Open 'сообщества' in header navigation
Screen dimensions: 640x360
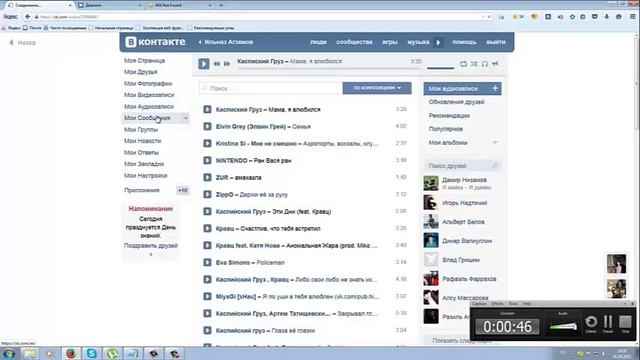tap(354, 42)
